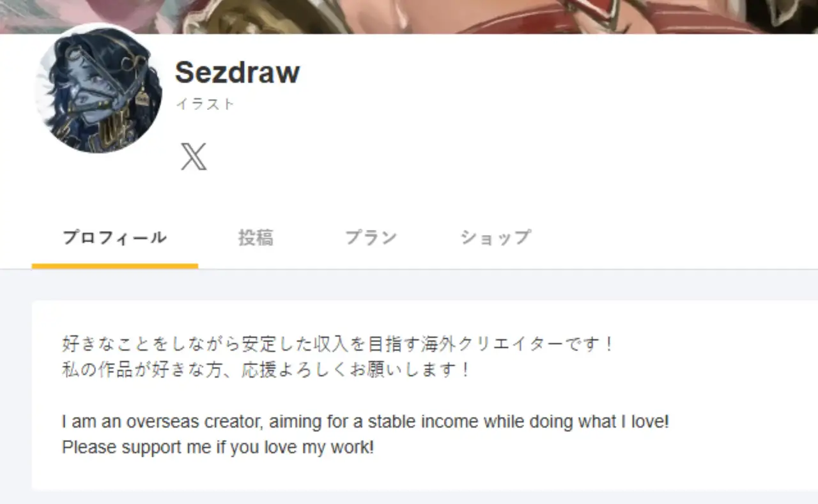Image resolution: width=818 pixels, height=504 pixels.
Task: Open the X (Twitter) social link icon
Action: [194, 157]
